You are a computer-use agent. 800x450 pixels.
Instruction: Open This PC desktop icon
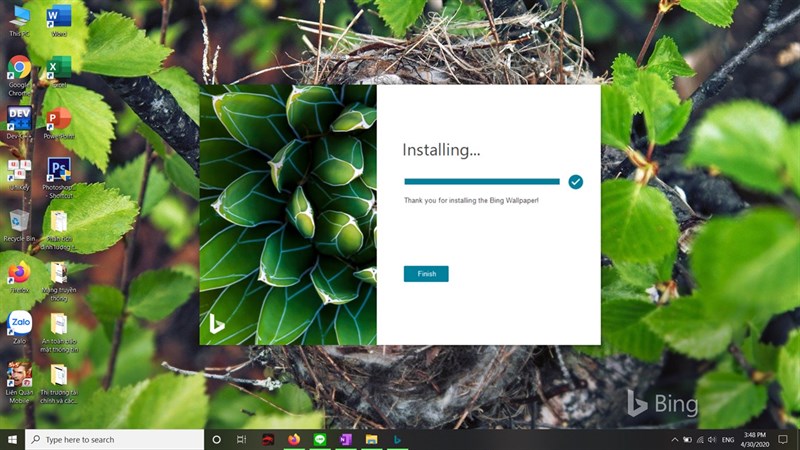click(x=19, y=21)
